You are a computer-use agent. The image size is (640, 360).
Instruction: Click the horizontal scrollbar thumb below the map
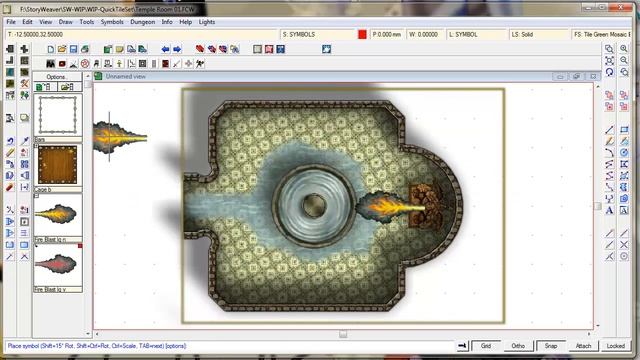pyautogui.click(x=343, y=334)
